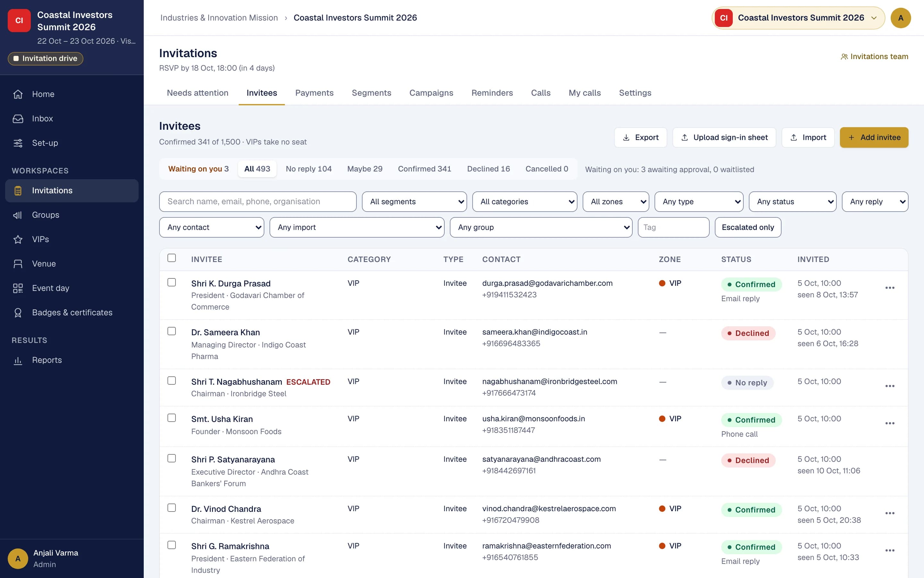Open Set-up sliders icon in sidebar
This screenshot has height=578, width=924.
click(18, 143)
